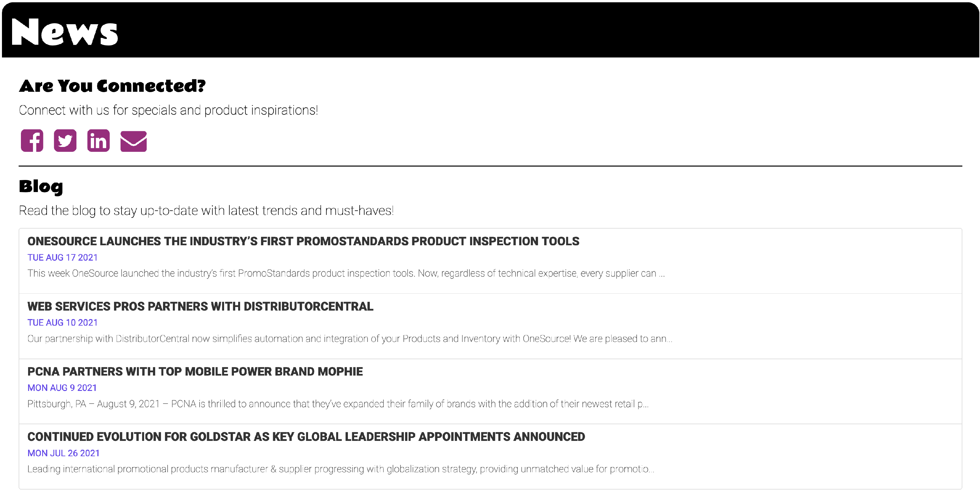
Task: Open Web Services Pros DistributorCentral article
Action: pyautogui.click(x=200, y=306)
